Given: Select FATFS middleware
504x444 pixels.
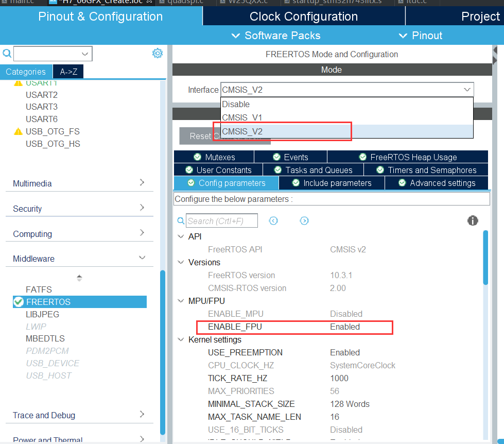Looking at the screenshot, I should pyautogui.click(x=39, y=289).
